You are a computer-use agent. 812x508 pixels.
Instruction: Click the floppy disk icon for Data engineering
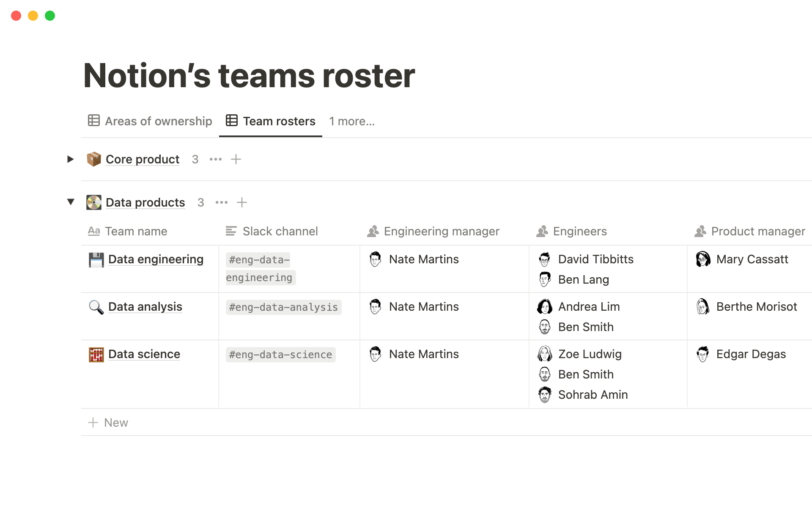tap(96, 260)
